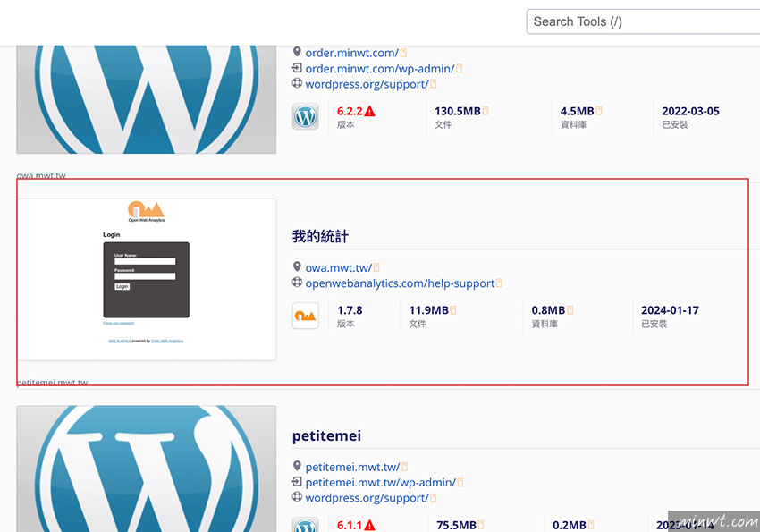The width and height of the screenshot is (760, 532).
Task: Click 0.8MB database size value
Action: coord(548,310)
